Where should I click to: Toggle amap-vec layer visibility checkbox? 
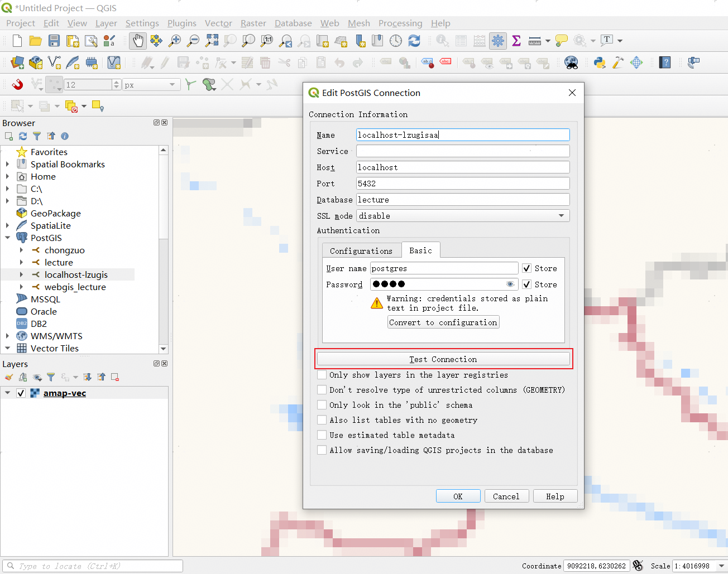pyautogui.click(x=21, y=393)
